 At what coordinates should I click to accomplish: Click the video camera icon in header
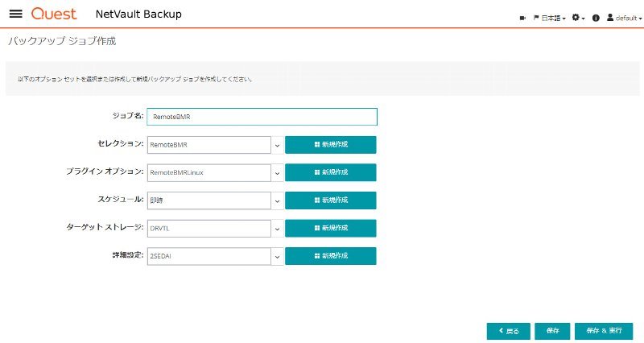pyautogui.click(x=522, y=18)
